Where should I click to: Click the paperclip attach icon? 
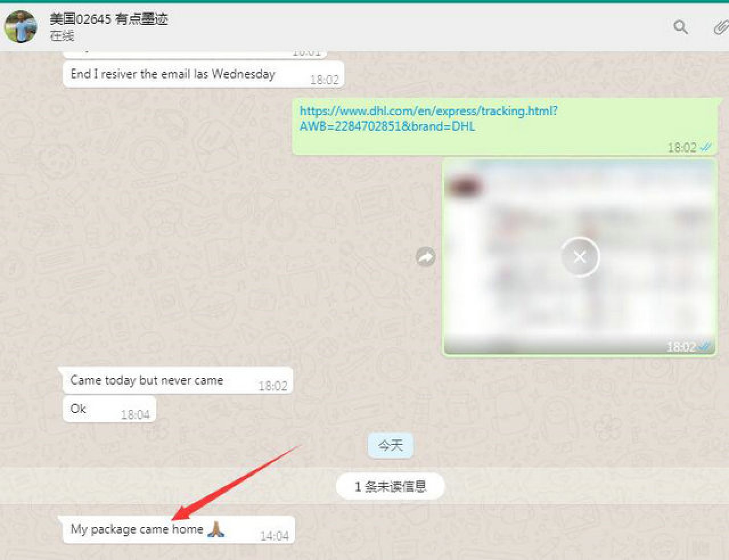pos(720,27)
